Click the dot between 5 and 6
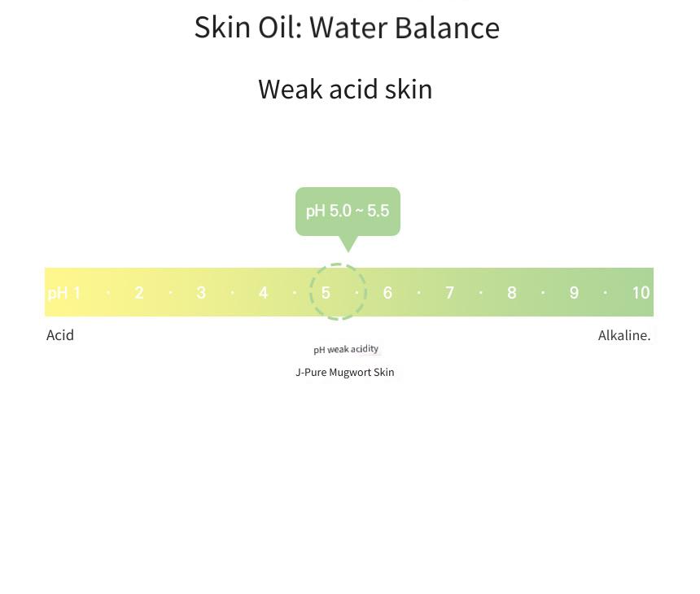Viewport: 700px width, 594px height. [357, 293]
